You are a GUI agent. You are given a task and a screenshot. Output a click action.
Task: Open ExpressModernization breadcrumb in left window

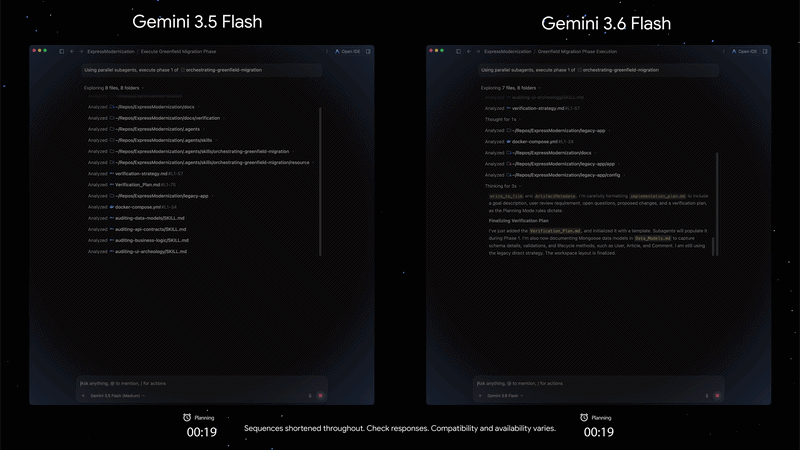point(111,51)
